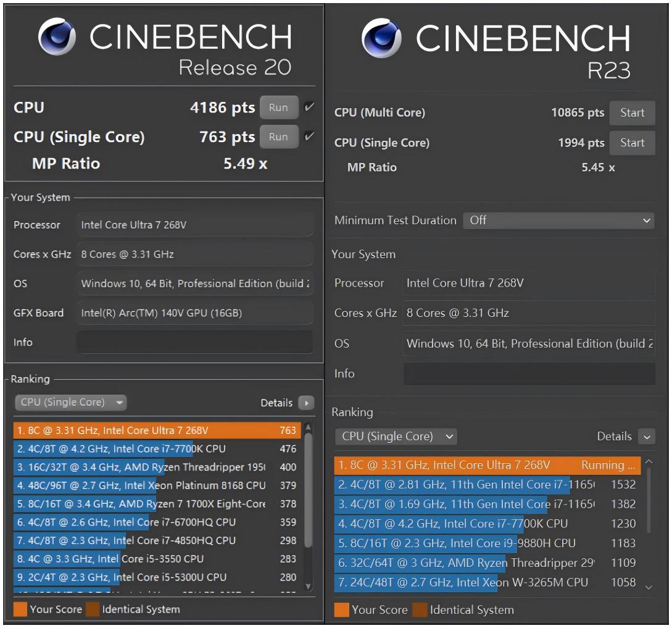Click the R20 CPU score 4186 pts
Viewport: 672px width, 628px height.
222,107
